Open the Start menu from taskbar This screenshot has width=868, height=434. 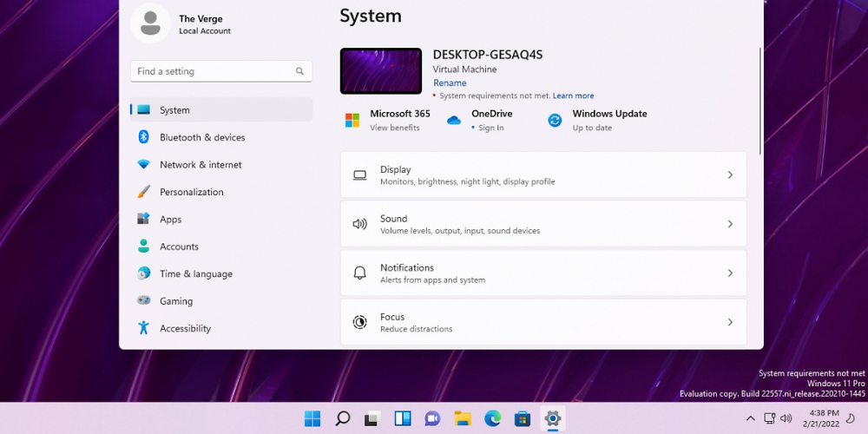pyautogui.click(x=312, y=418)
